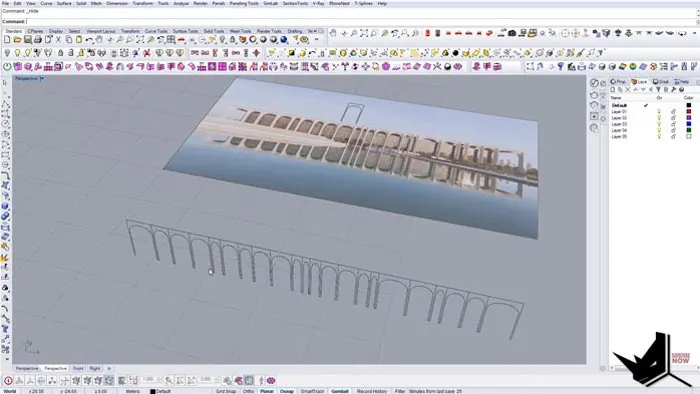Click the layer filter funnel icon
Image resolution: width=700 pixels, height=394 pixels.
pos(658,90)
